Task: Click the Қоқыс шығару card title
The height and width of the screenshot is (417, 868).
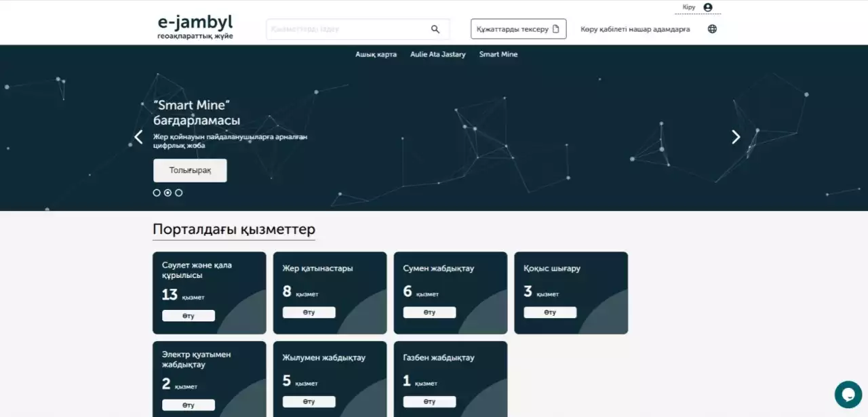Action: coord(552,269)
